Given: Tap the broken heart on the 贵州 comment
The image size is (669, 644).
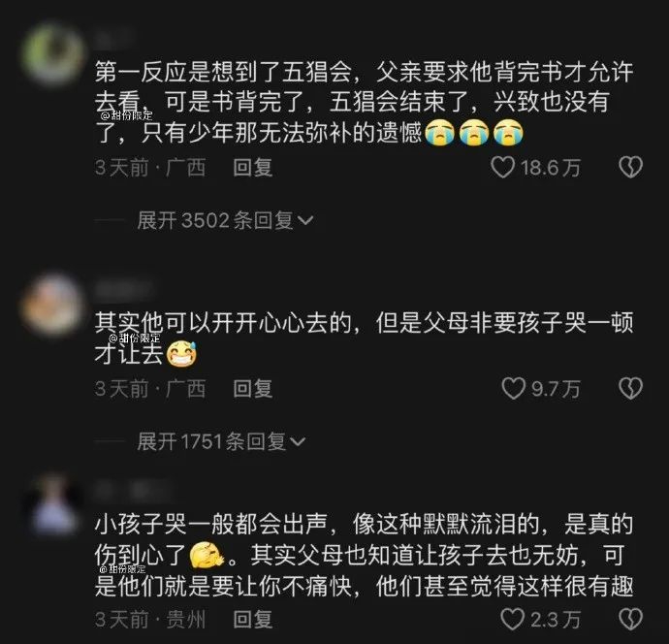Looking at the screenshot, I should click(x=630, y=619).
